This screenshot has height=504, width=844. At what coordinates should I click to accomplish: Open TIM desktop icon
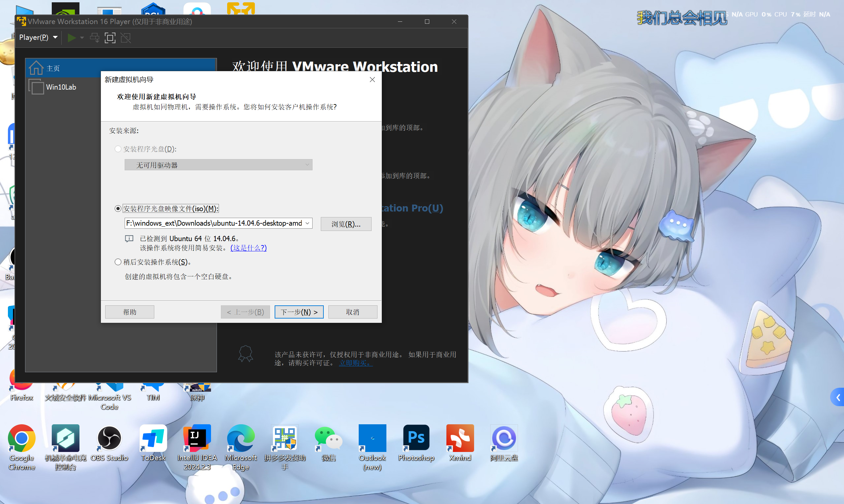(x=153, y=392)
